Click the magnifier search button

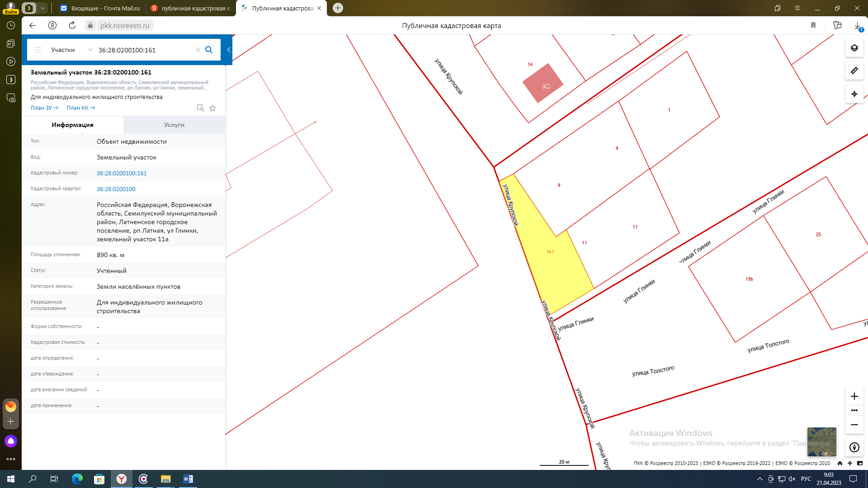pos(209,50)
